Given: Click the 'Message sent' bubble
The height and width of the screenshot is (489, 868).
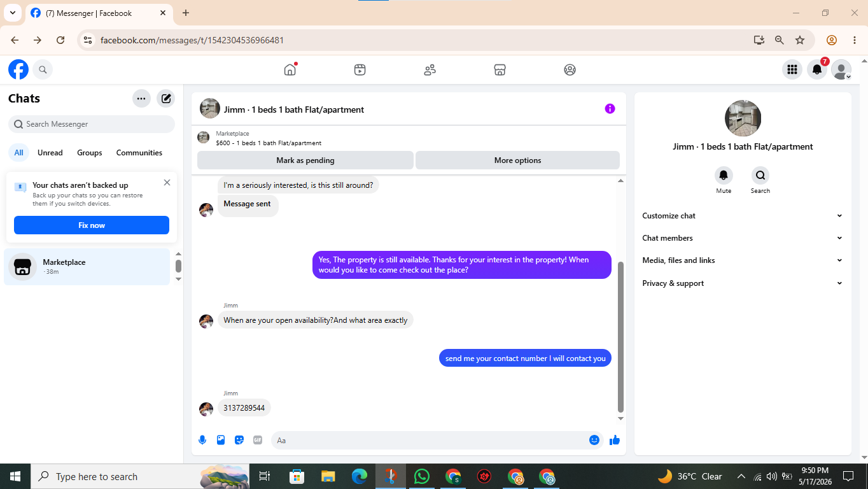Looking at the screenshot, I should (x=248, y=206).
